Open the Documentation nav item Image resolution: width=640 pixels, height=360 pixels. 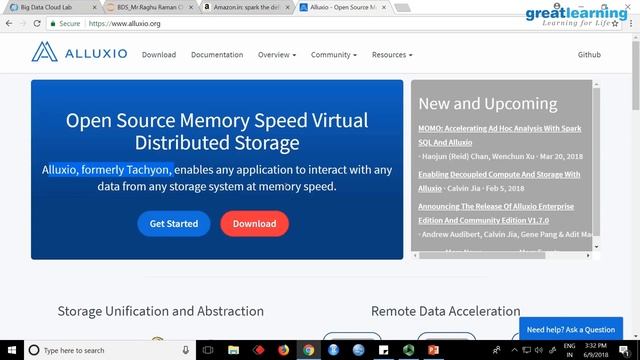coord(217,55)
